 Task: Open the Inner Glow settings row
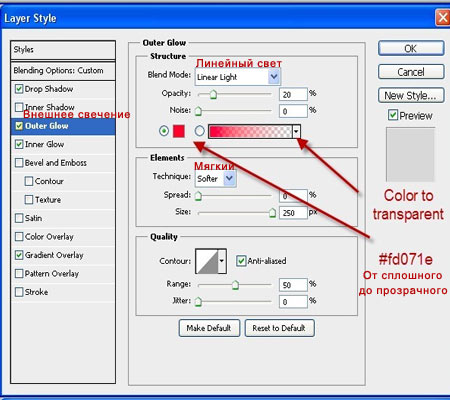[63, 144]
